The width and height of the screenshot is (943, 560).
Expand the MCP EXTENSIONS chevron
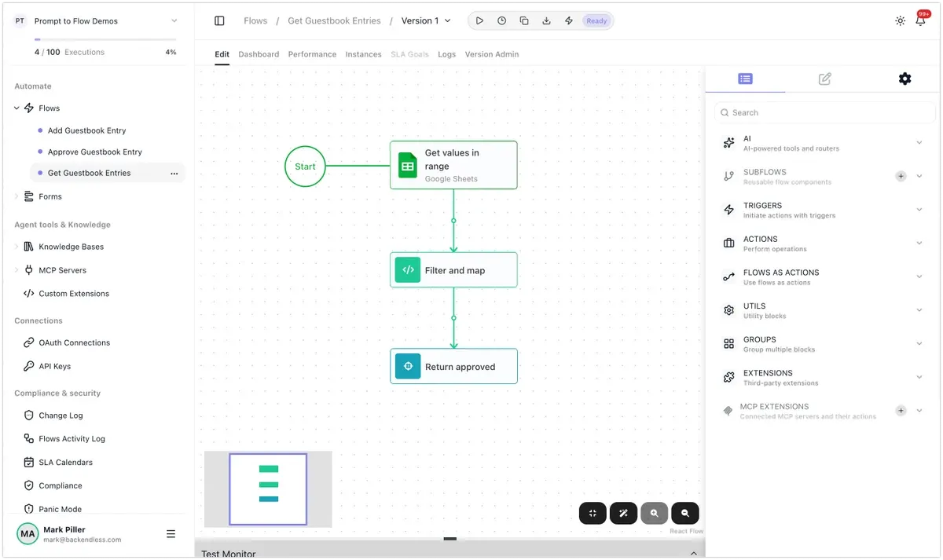[919, 411]
